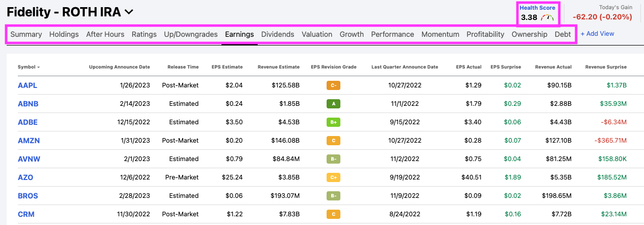Select the Earnings tab
This screenshot has height=225, width=644.
click(239, 34)
